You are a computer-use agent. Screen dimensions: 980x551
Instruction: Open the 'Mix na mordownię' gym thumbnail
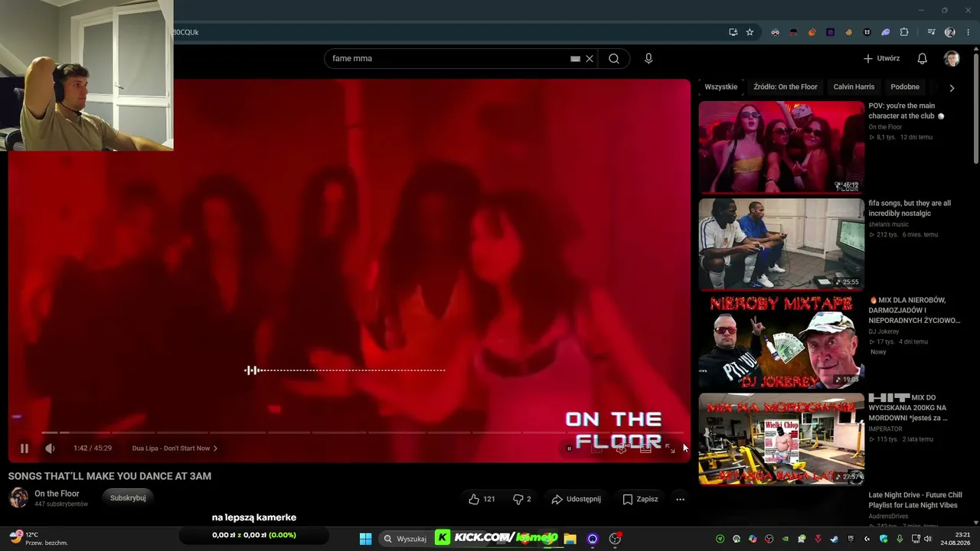pos(782,439)
